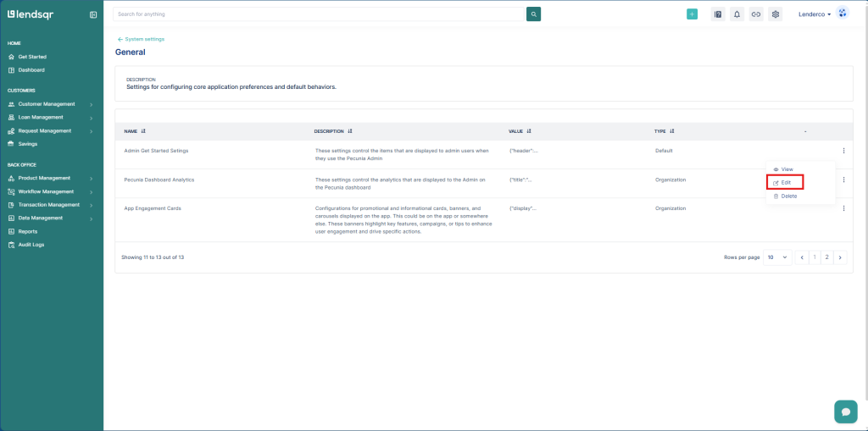Select Edit from the context menu
The width and height of the screenshot is (868, 431).
tap(785, 183)
